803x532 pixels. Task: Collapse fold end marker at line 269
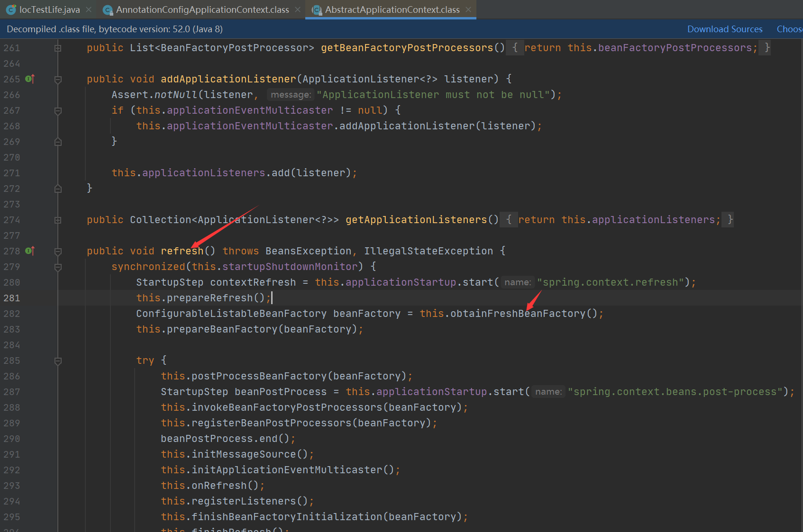58,142
